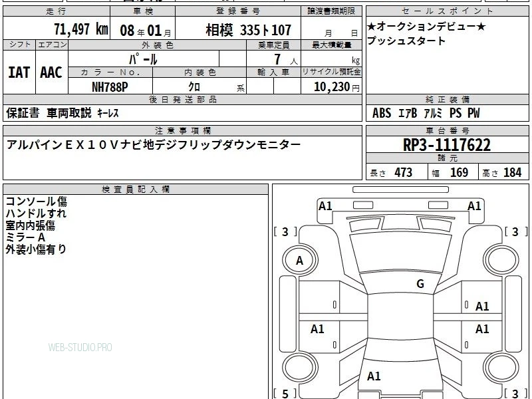Click the [ 5 ] tire rating

pyautogui.click(x=285, y=393)
